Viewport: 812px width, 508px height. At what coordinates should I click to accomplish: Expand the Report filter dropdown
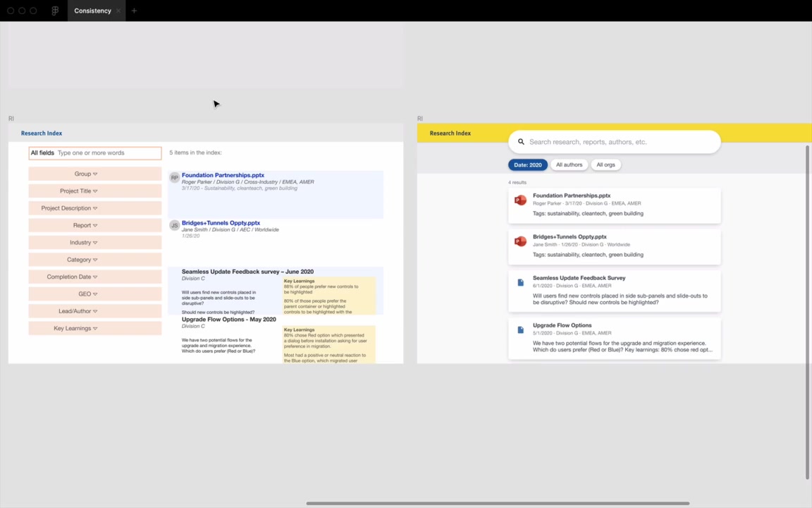click(94, 225)
